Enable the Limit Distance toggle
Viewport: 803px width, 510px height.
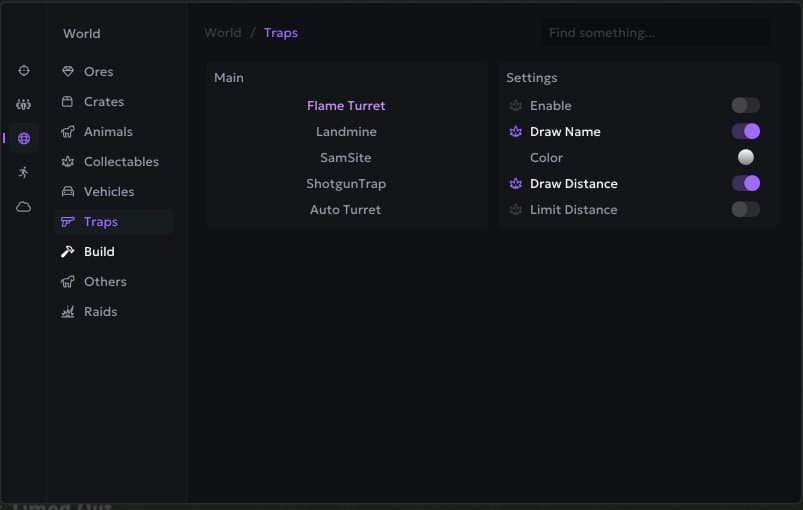pos(745,209)
